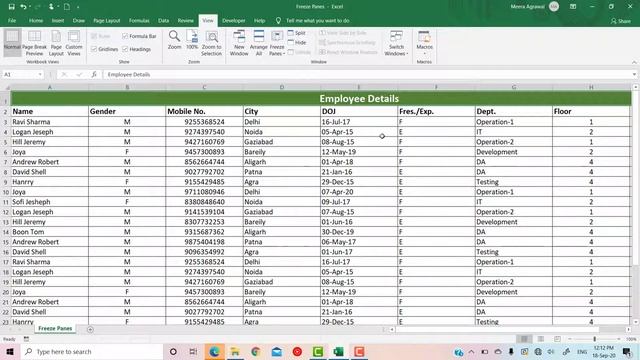Click the Name Box field
Viewport: 640px width, 360px height.
[x=20, y=74]
